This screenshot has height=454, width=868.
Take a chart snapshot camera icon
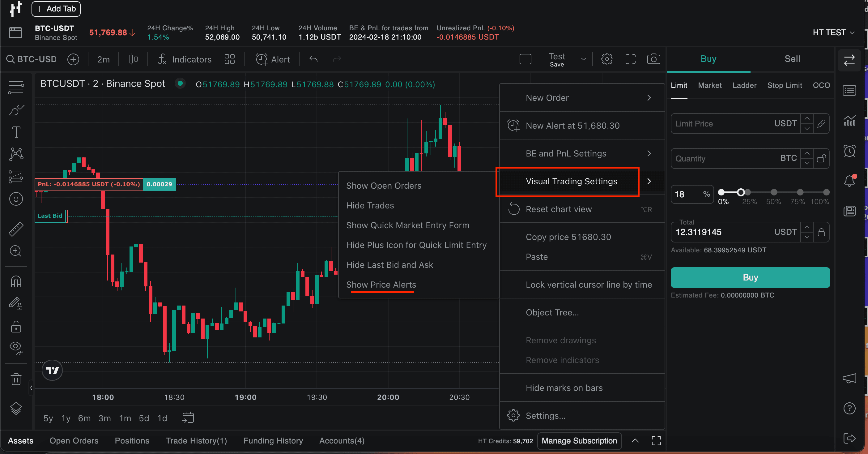point(653,59)
